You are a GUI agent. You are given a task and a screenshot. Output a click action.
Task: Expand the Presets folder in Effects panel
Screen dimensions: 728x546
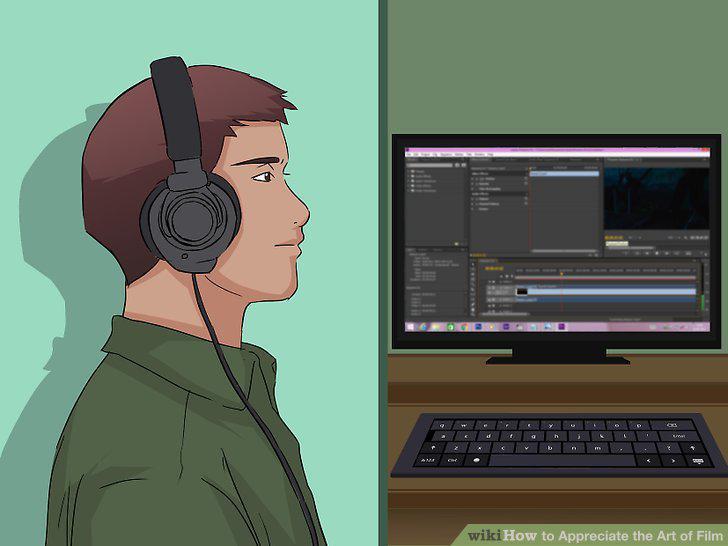click(x=409, y=171)
